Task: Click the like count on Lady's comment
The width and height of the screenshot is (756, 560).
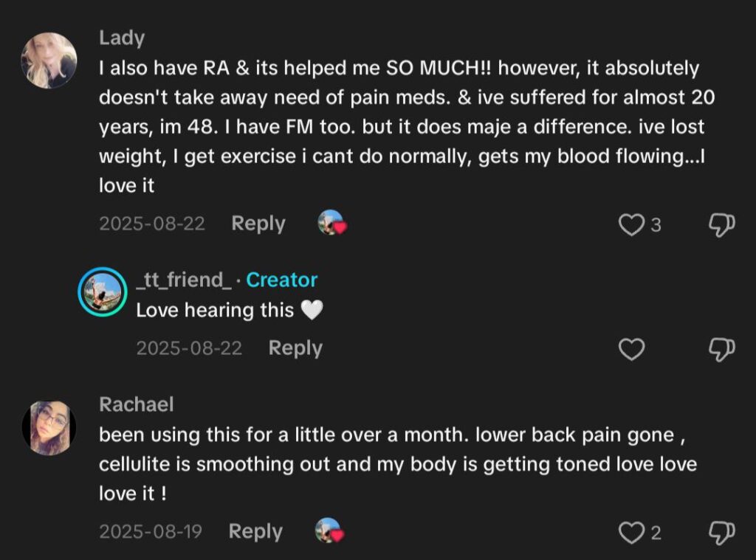Action: 656,225
